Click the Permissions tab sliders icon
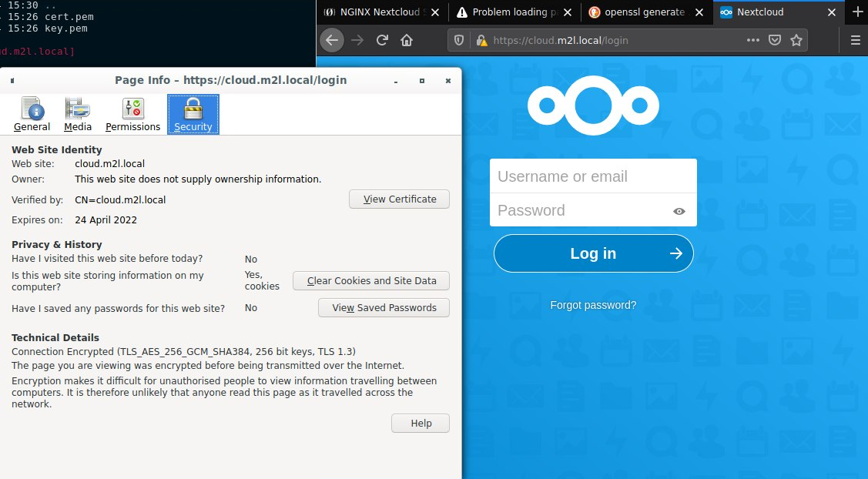Image resolution: width=868 pixels, height=479 pixels. coord(132,108)
